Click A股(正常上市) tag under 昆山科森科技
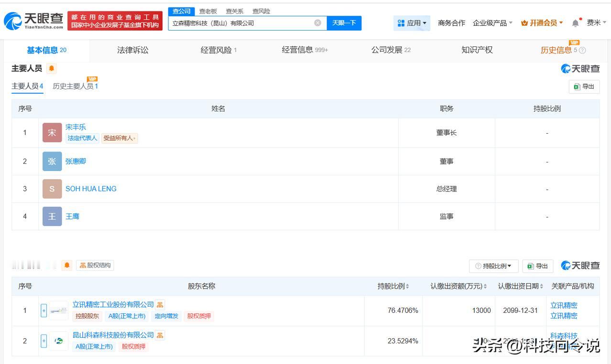 click(x=94, y=346)
